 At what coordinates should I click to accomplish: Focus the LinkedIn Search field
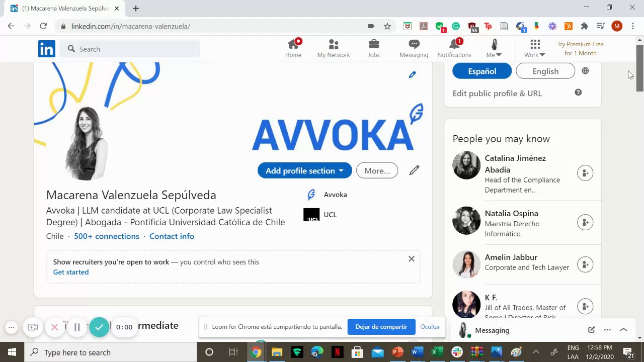(130, 49)
